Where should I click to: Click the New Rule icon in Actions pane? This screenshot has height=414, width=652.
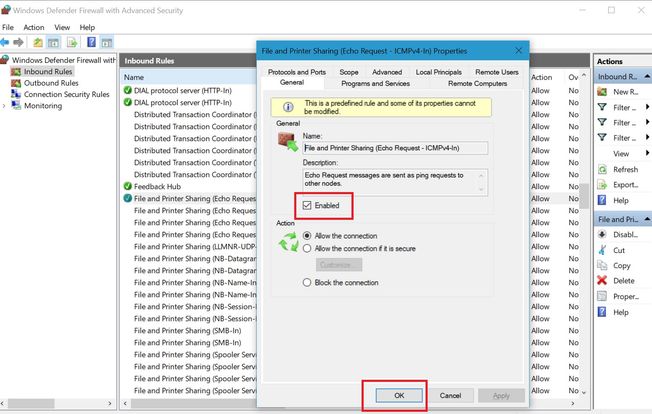602,91
